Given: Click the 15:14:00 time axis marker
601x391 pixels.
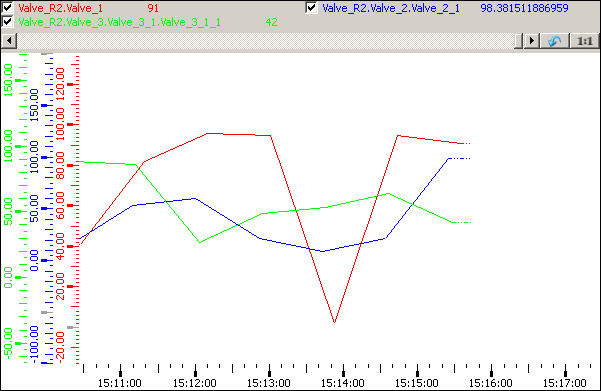Looking at the screenshot, I should point(343,383).
